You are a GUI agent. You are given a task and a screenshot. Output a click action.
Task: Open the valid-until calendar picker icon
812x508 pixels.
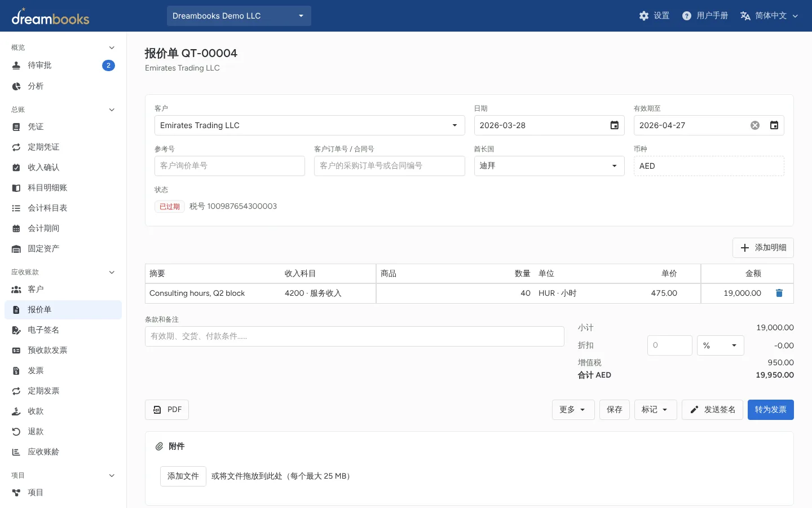pos(774,125)
